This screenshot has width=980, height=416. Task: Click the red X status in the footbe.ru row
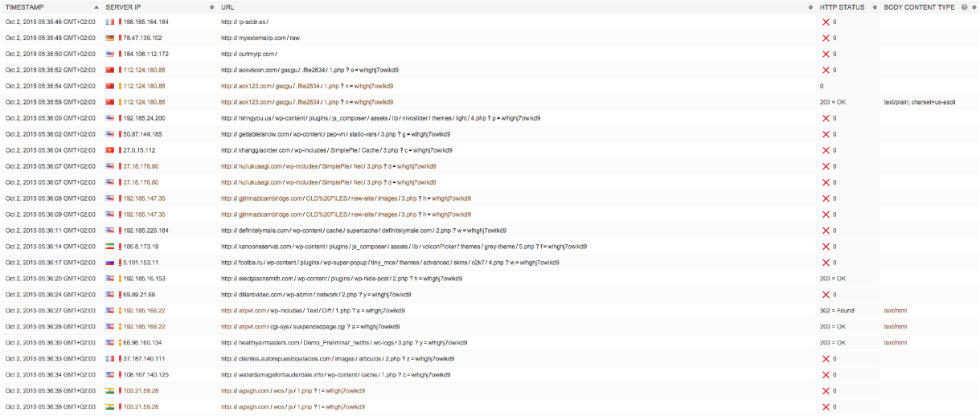pos(826,263)
